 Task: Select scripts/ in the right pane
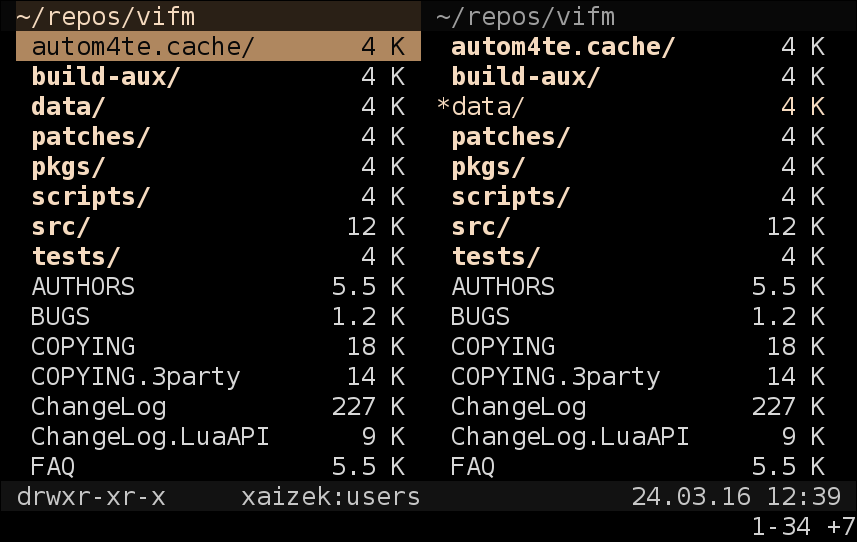[638, 196]
